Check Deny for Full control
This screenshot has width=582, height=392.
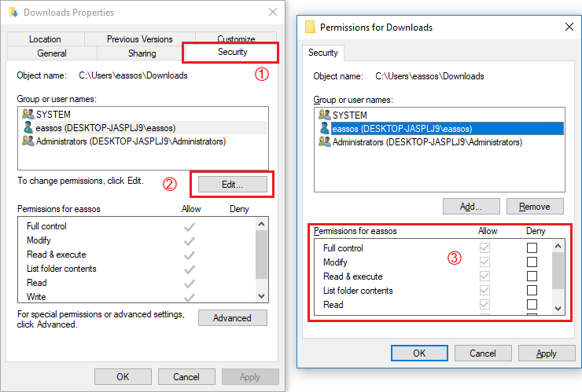coord(532,248)
